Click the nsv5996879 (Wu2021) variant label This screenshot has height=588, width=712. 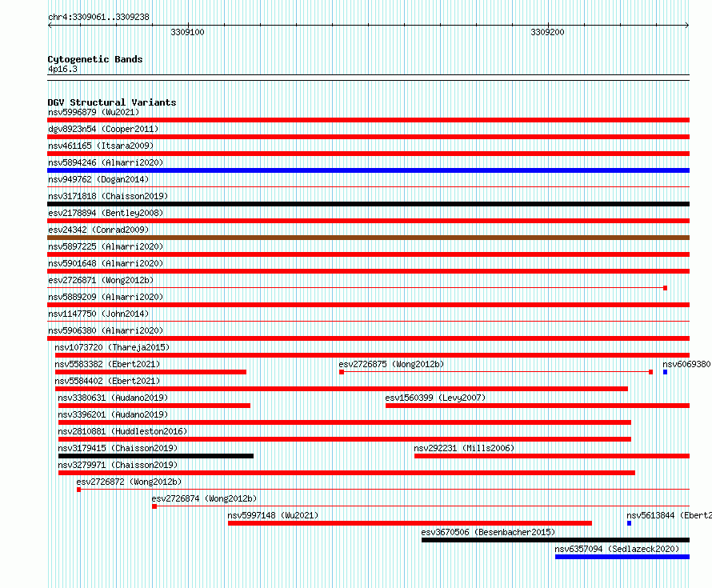[x=94, y=112]
